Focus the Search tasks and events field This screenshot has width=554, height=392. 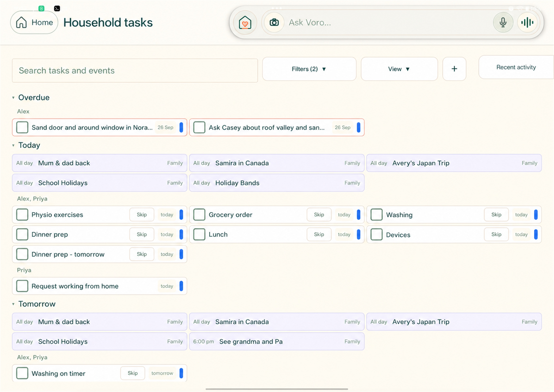[x=135, y=71]
